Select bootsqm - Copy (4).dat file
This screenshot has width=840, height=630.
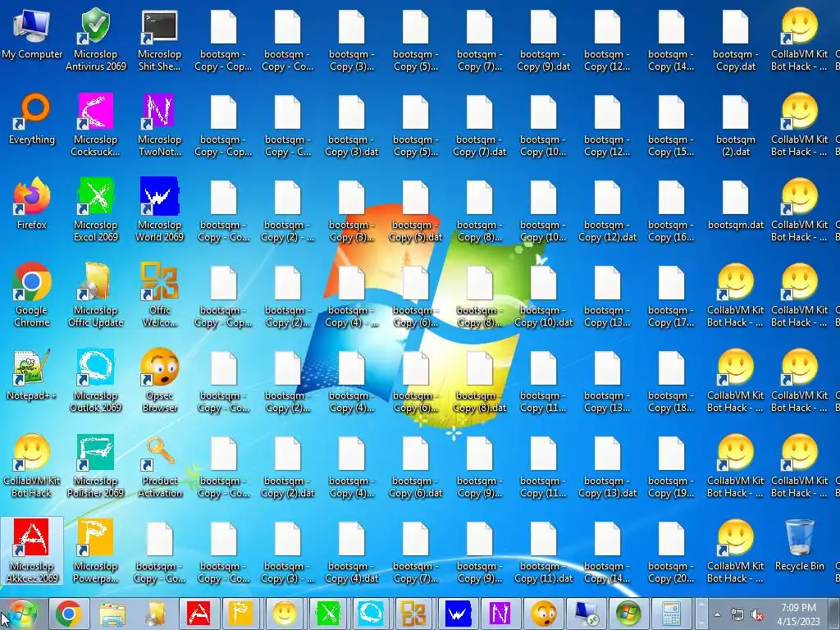click(x=351, y=551)
